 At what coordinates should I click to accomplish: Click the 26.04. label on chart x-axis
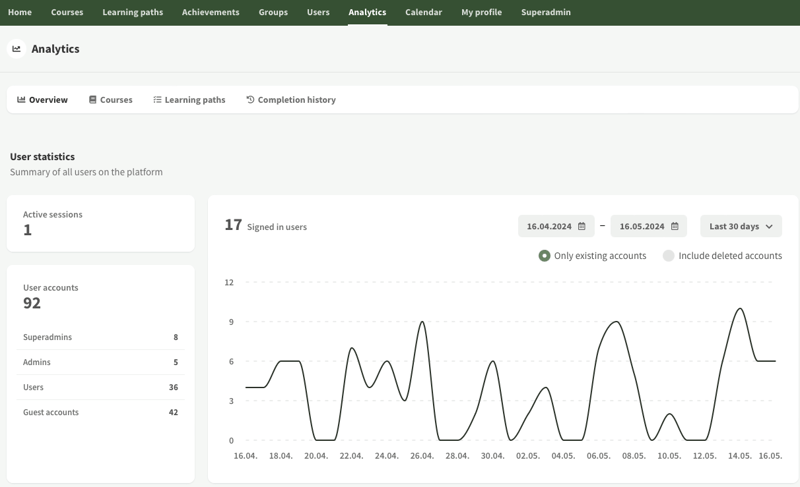[422, 455]
